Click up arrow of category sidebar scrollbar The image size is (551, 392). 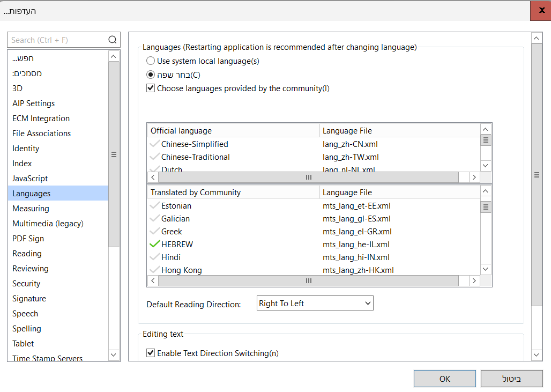pos(114,56)
